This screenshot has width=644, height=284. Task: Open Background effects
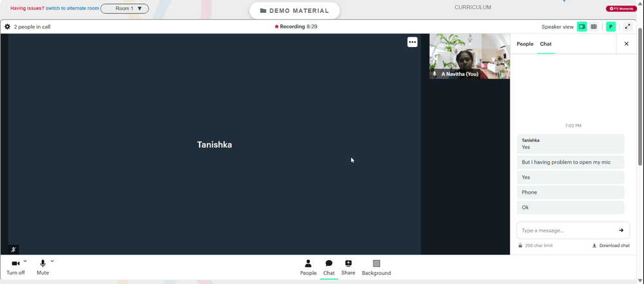tap(376, 267)
